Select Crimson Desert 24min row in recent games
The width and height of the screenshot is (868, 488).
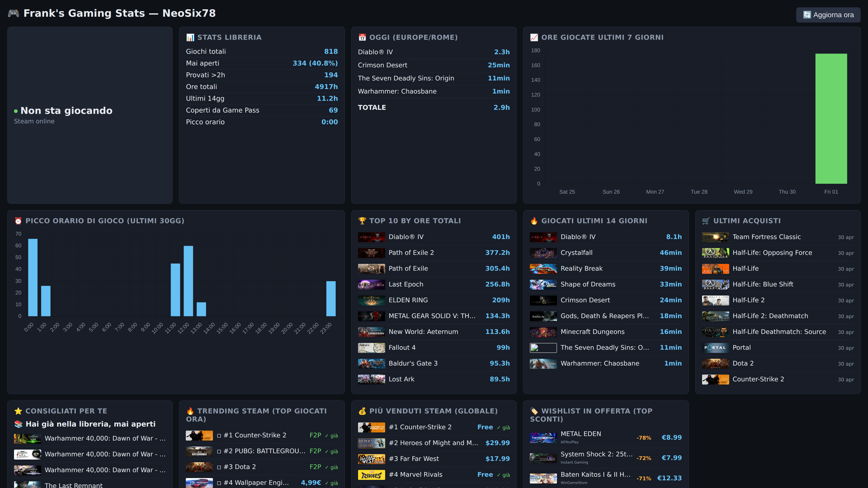(606, 300)
